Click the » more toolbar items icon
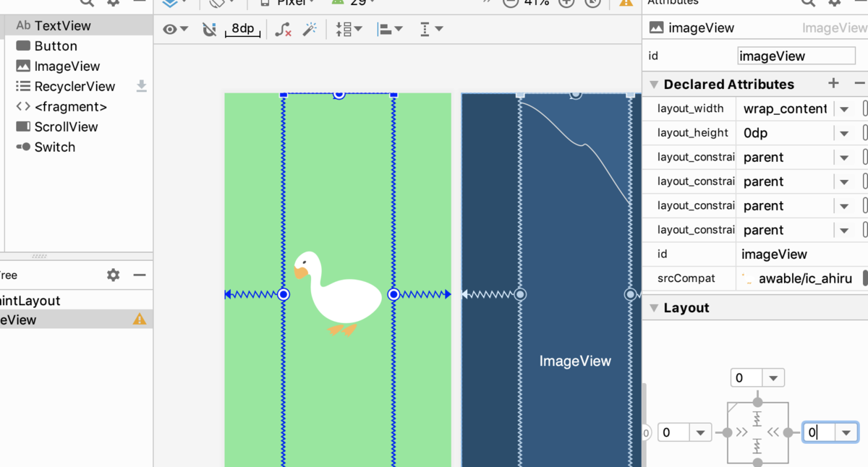The width and height of the screenshot is (868, 467). [x=487, y=3]
